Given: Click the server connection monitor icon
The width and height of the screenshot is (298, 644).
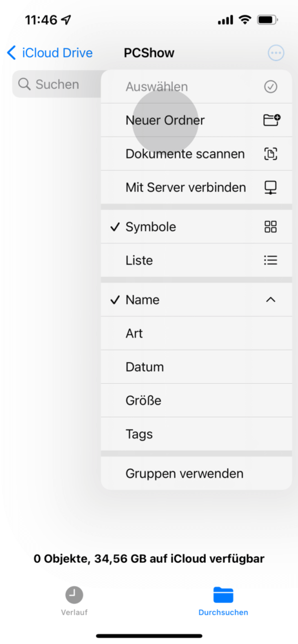Looking at the screenshot, I should pos(270,187).
